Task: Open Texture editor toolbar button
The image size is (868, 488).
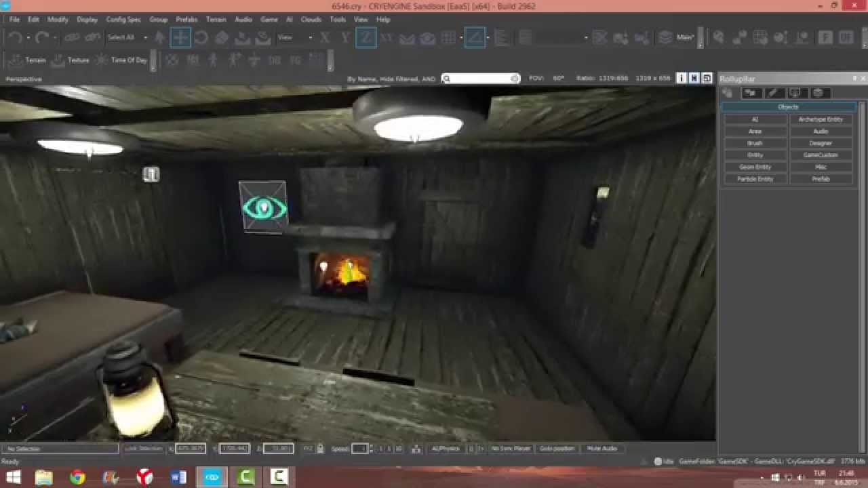Action: [x=70, y=60]
